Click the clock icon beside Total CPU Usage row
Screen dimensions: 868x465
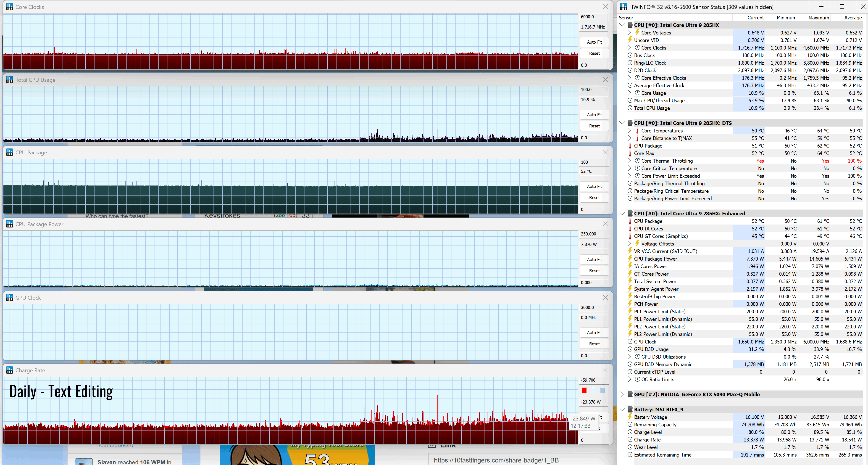pos(630,108)
